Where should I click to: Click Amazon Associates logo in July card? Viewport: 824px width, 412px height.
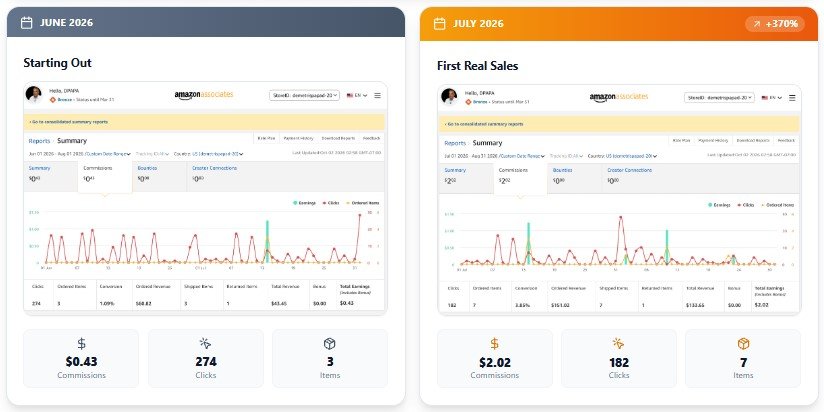pyautogui.click(x=619, y=97)
